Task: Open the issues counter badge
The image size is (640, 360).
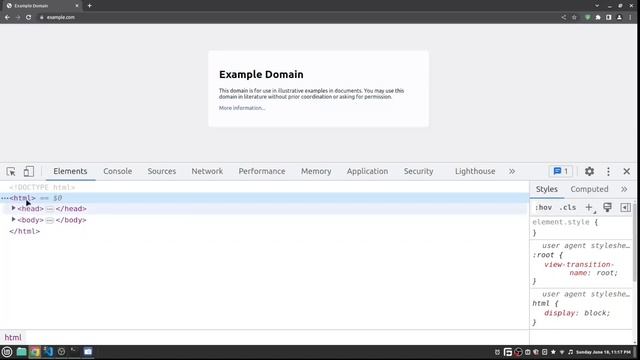Action: (x=561, y=171)
